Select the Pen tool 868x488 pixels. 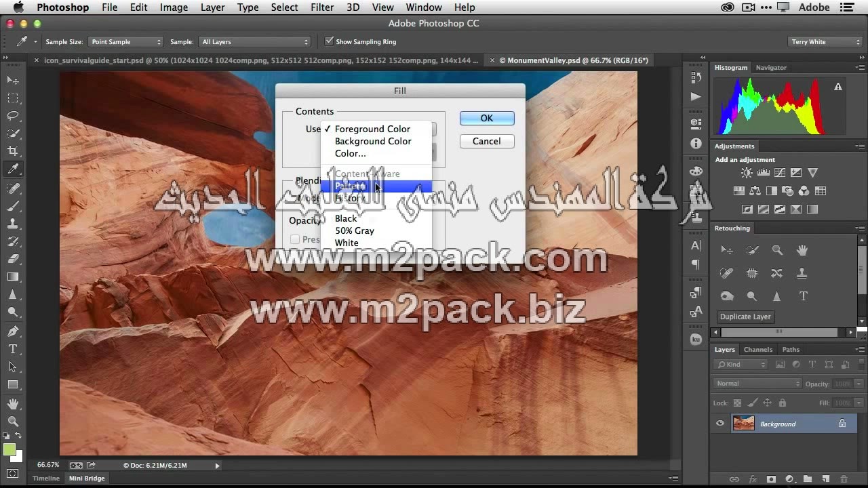[x=13, y=331]
